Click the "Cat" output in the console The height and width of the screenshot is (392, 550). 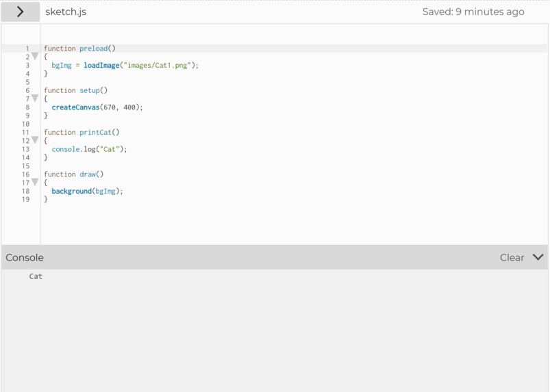(x=36, y=276)
